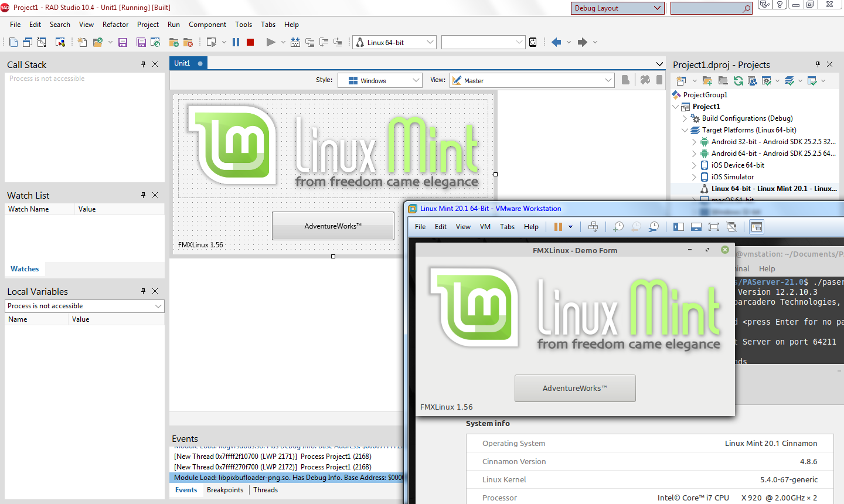Open the VM menu in VMware Workstation
Viewport: 844px width, 504px height.
pyautogui.click(x=485, y=227)
